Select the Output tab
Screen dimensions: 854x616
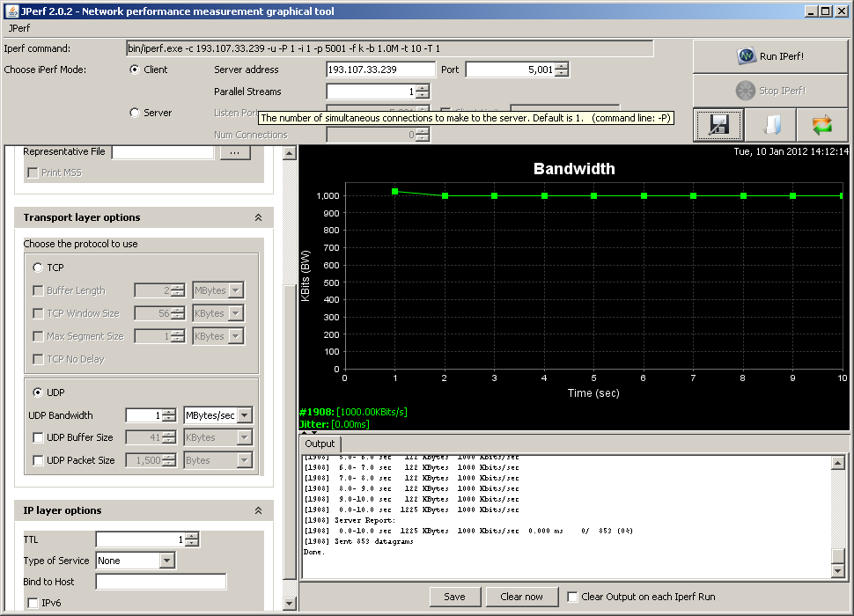[320, 444]
